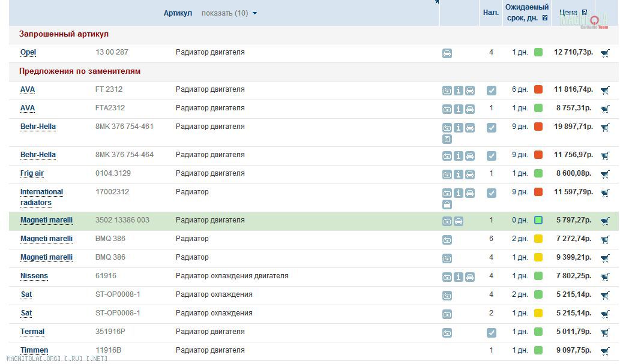The image size is (620, 364).
Task: Click the 'Запрошенный артикул' section heading
Action: point(64,34)
